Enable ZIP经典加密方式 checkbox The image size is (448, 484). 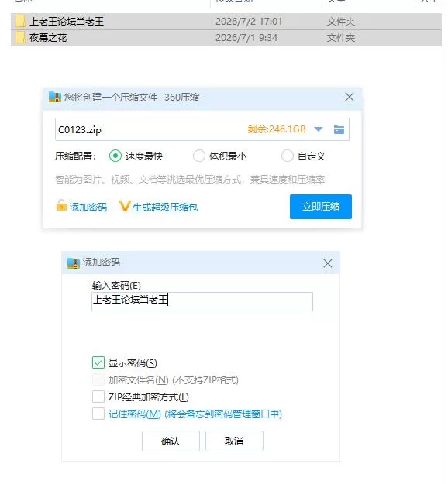[x=98, y=396]
